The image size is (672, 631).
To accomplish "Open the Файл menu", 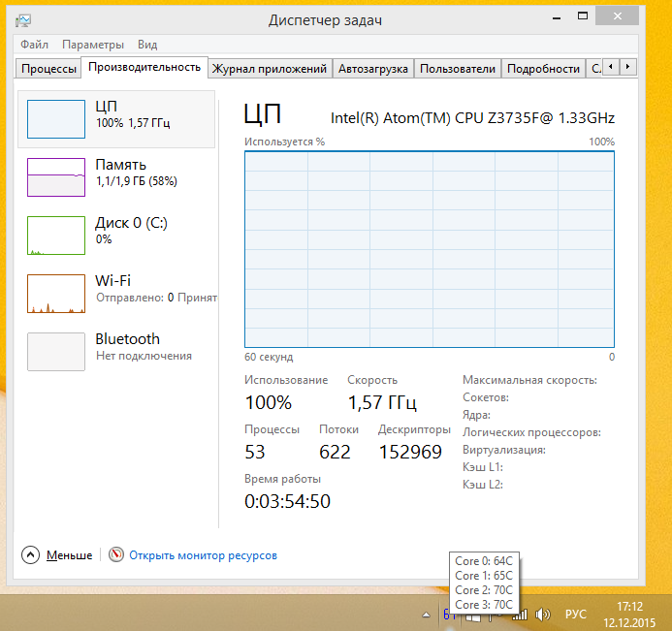I will point(34,45).
